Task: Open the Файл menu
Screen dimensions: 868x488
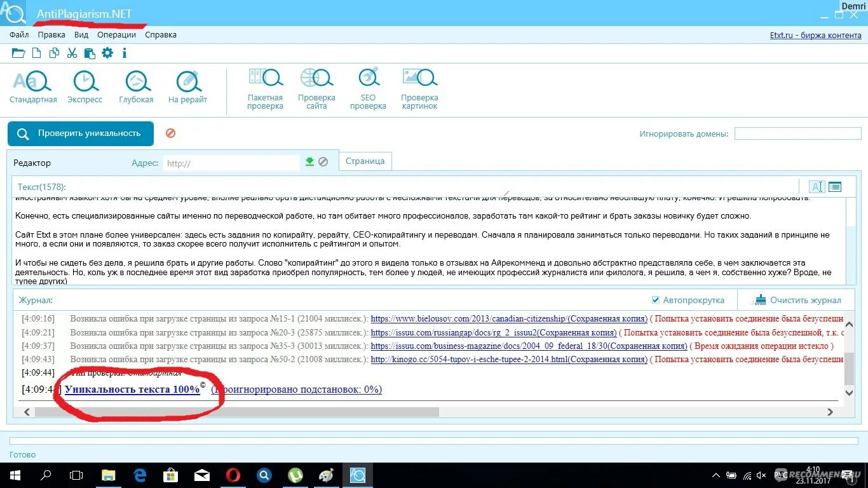Action: tap(19, 35)
